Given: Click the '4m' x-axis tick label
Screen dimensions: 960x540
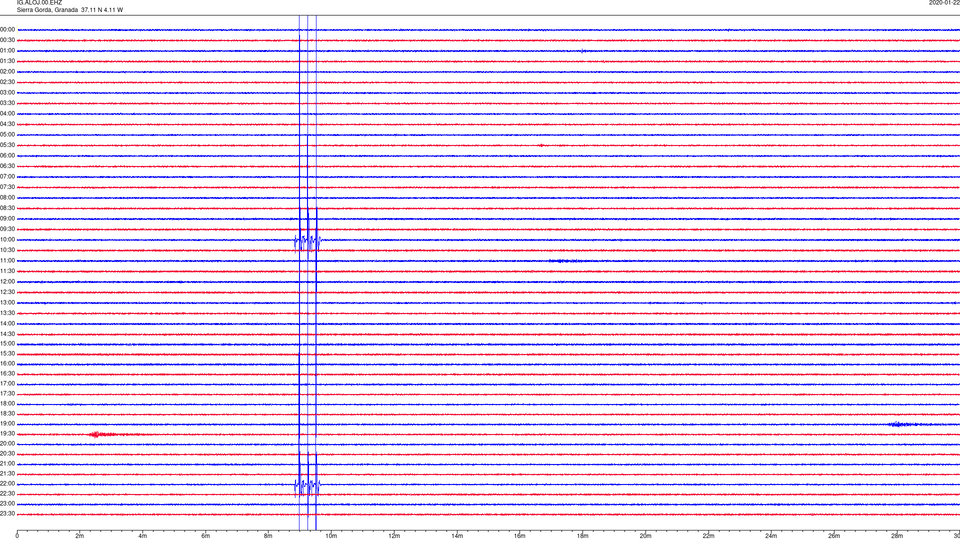Looking at the screenshot, I should pos(143,536).
